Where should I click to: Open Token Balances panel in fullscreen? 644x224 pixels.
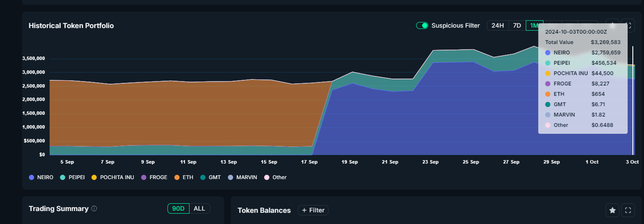click(628, 210)
